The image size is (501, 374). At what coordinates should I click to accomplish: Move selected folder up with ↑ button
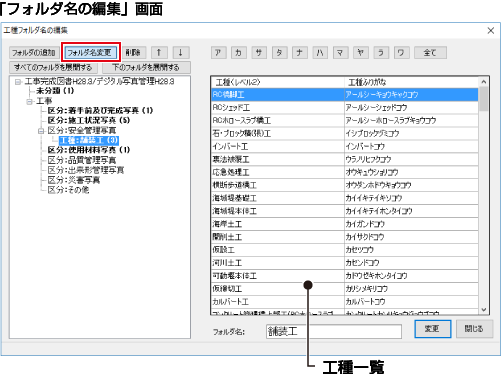tap(159, 52)
